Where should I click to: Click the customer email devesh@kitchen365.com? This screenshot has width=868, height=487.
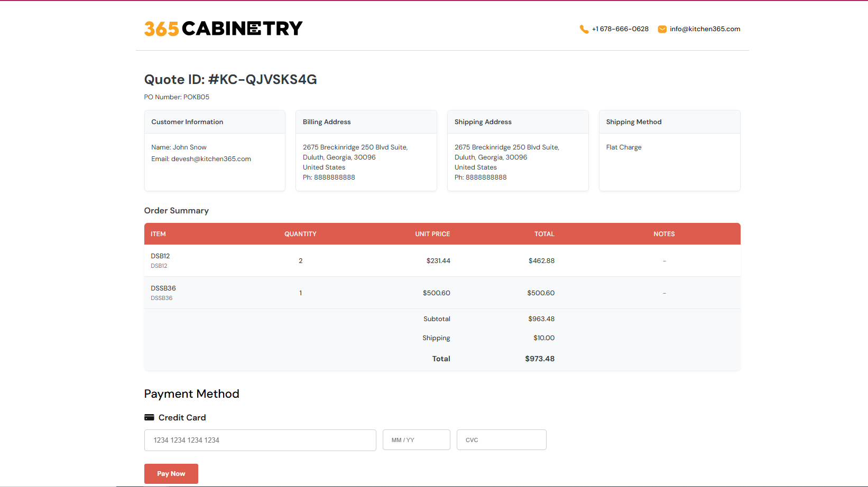(x=210, y=159)
